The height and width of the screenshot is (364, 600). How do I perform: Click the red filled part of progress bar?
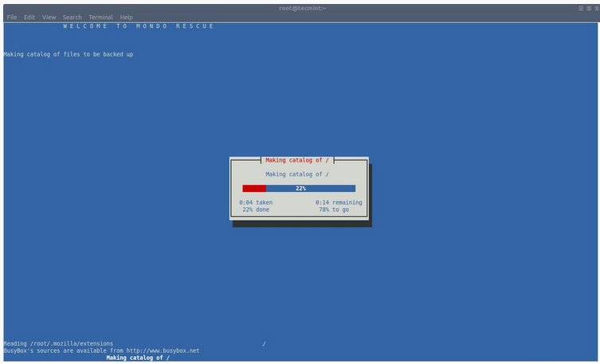254,189
